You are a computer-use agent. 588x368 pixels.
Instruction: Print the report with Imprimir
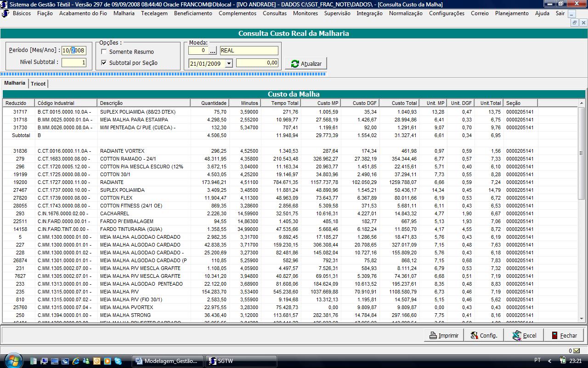pos(444,335)
